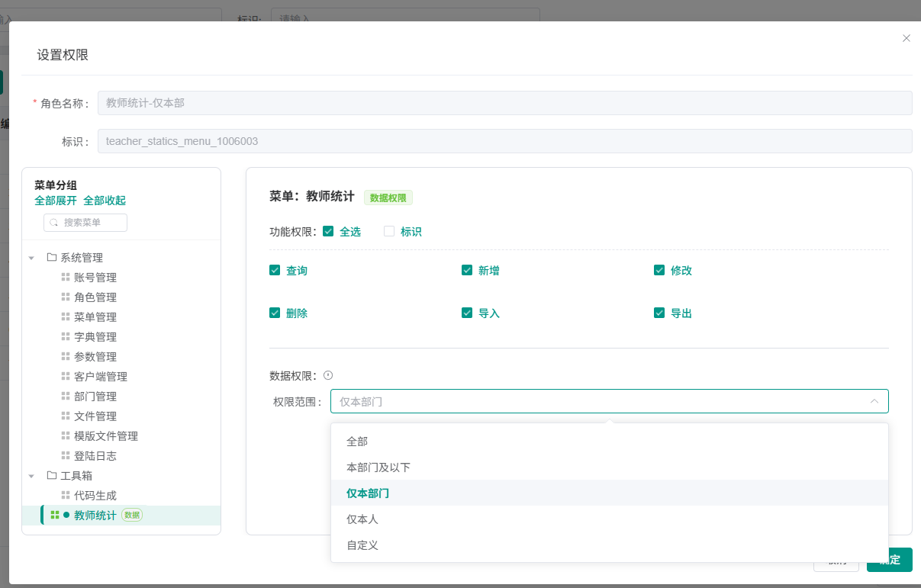
Task: Click 全部展开 link
Action: click(56, 201)
